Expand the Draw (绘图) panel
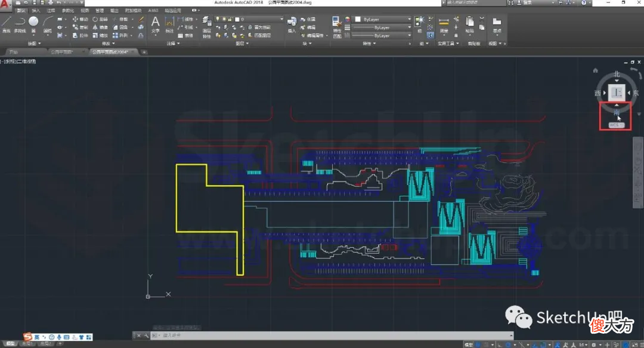The height and width of the screenshot is (348, 644). click(34, 43)
